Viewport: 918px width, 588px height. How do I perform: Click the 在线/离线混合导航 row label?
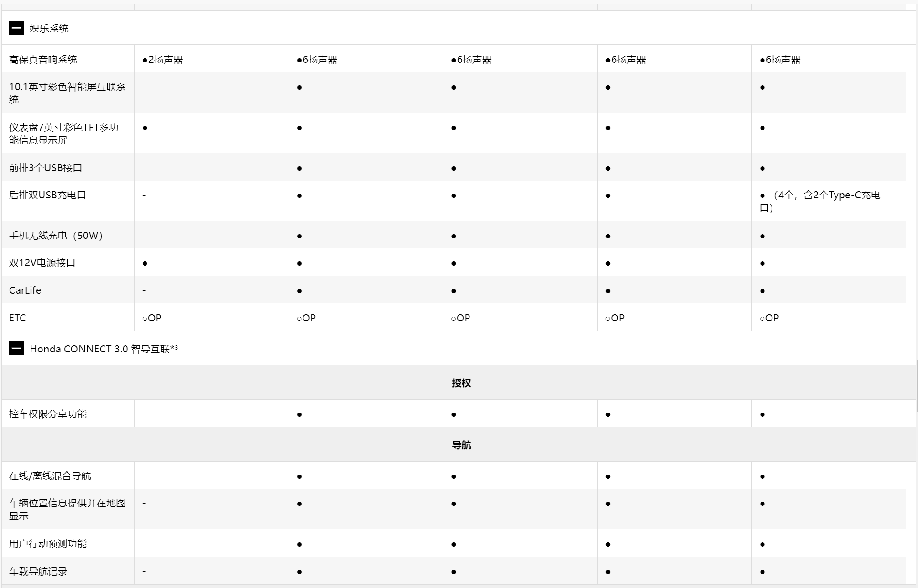click(50, 476)
